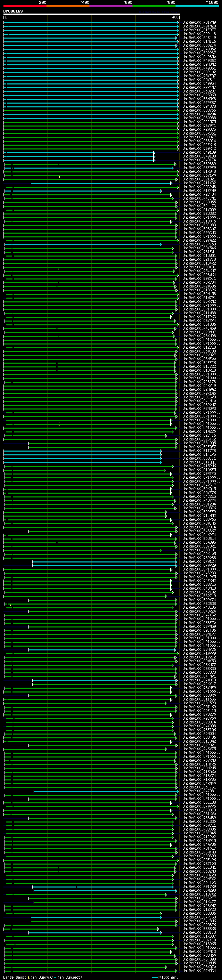Select label UniRef100_Q94B78
Viewport: 222px width, 980px height.
click(199, 106)
